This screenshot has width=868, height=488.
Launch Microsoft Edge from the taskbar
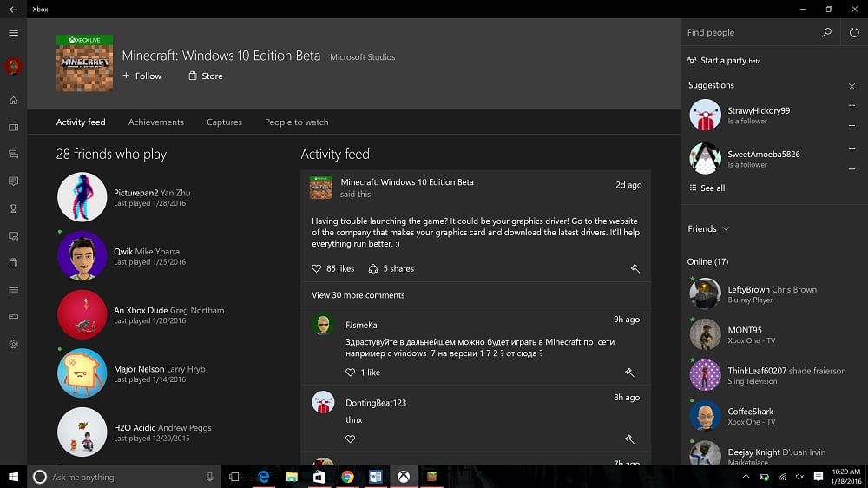point(264,477)
